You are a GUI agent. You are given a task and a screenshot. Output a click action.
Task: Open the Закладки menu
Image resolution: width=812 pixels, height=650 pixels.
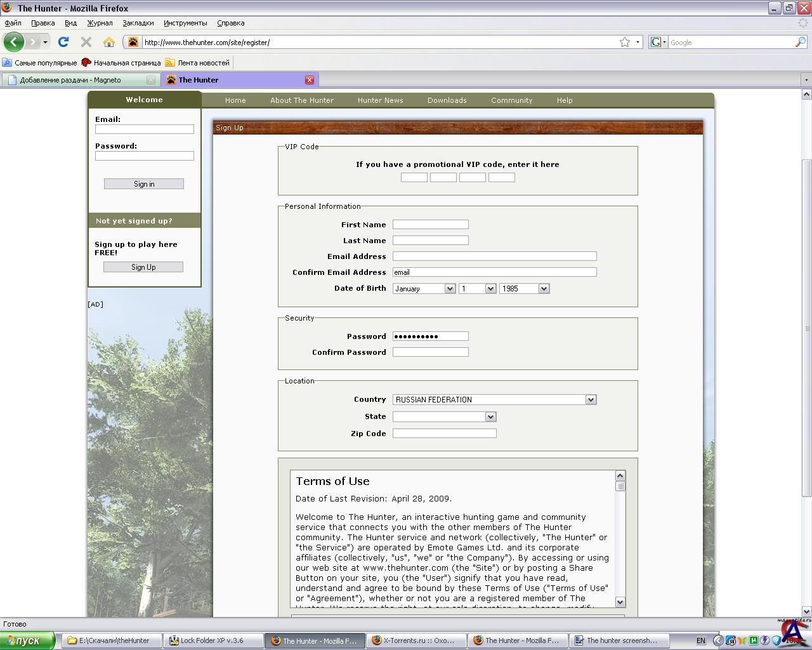[138, 23]
